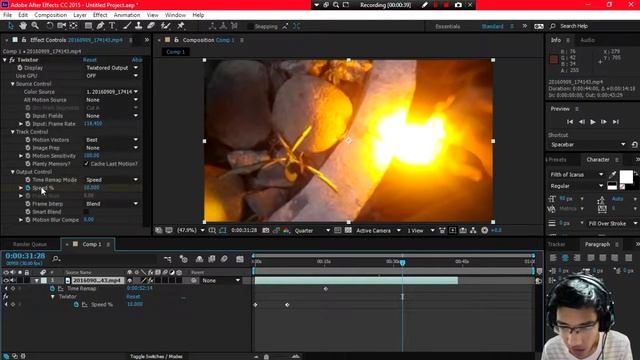Open the Quarter resolution dropdown
This screenshot has height=360, width=640.
click(x=312, y=230)
